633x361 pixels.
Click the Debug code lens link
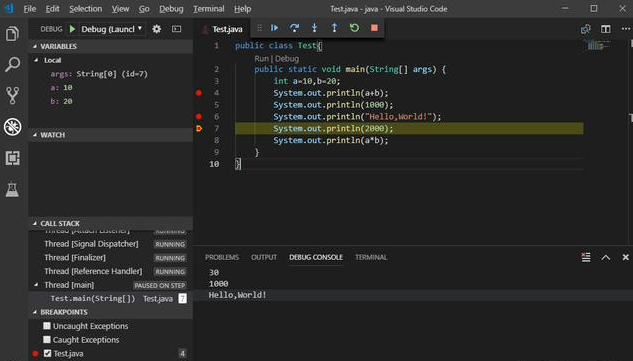coord(287,59)
